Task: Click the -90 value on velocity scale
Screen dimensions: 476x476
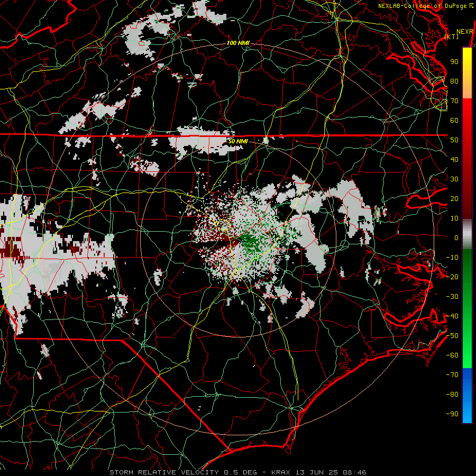Action: point(452,414)
